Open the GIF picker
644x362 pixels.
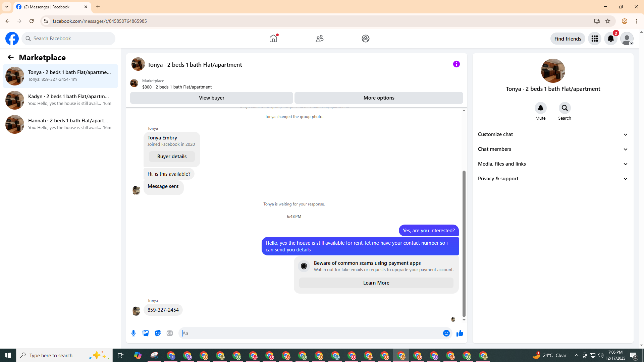170,333
